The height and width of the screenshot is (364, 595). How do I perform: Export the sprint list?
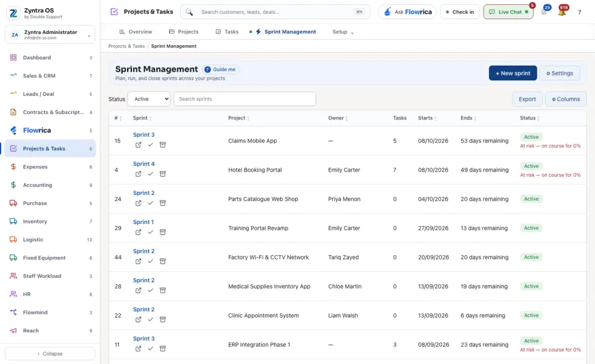[527, 99]
